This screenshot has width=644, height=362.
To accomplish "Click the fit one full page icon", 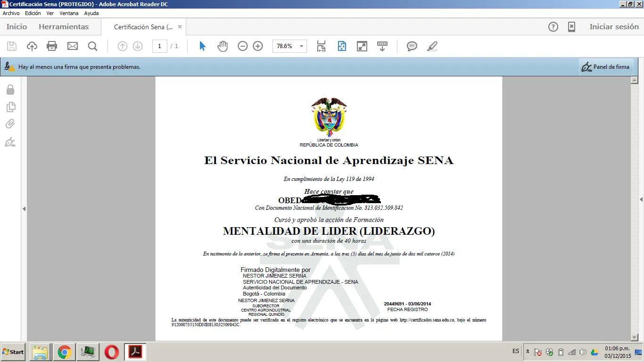I will point(342,46).
